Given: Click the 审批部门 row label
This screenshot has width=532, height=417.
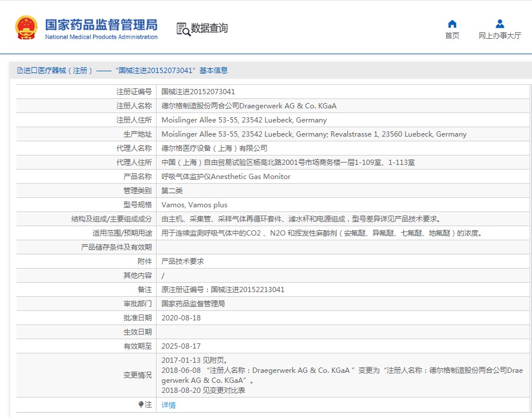Looking at the screenshot, I should pyautogui.click(x=137, y=304).
